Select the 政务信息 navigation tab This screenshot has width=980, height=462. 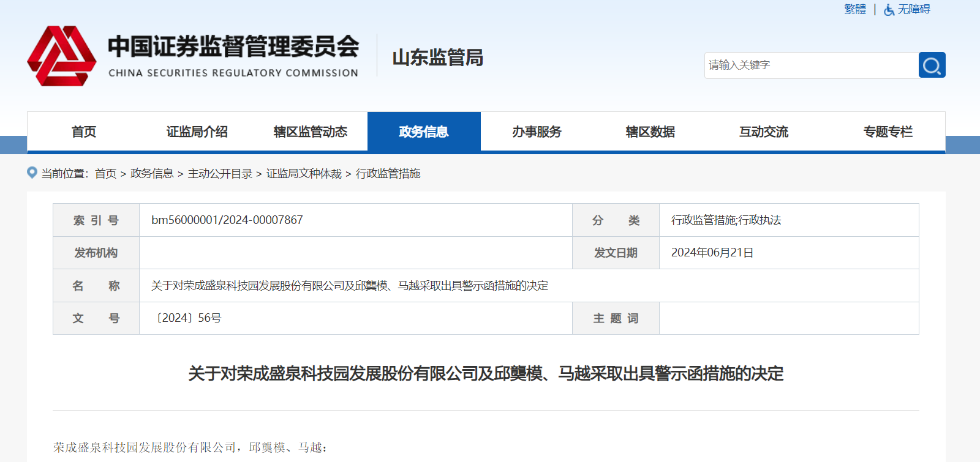[x=424, y=132]
